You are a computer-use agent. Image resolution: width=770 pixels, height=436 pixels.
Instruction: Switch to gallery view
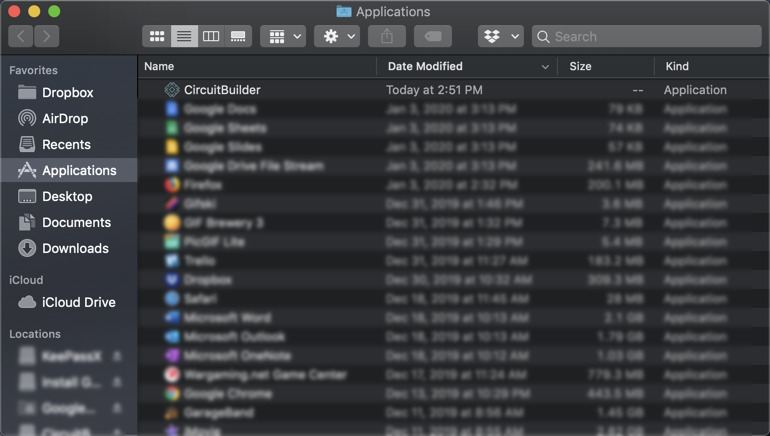click(x=238, y=36)
